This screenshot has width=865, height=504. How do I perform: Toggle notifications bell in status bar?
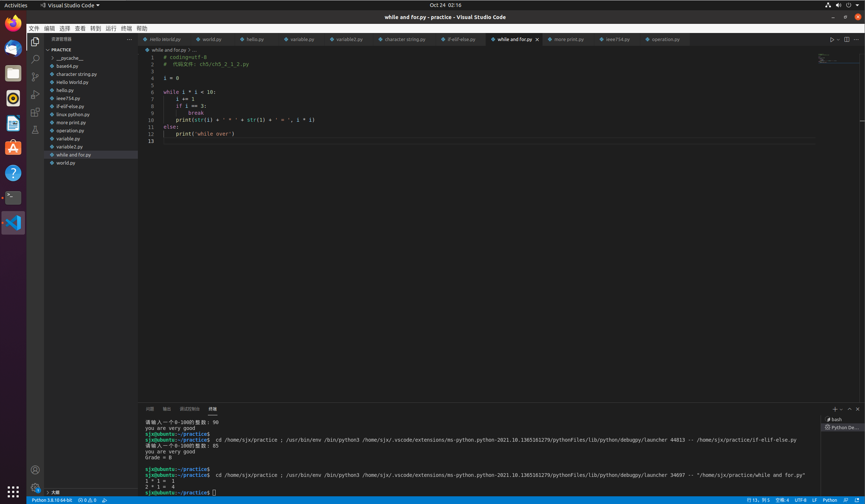click(857, 500)
